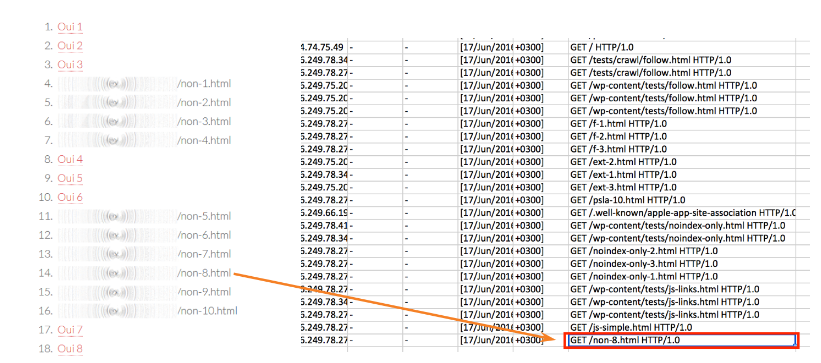Select the cell 'GET /ext-2.html HTTP/1.0'

tap(681, 161)
